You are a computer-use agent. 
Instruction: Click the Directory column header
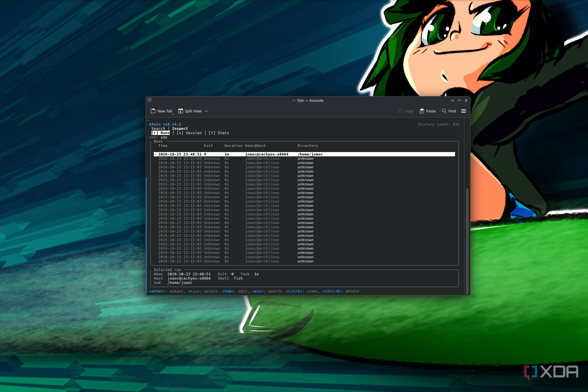[x=308, y=146]
